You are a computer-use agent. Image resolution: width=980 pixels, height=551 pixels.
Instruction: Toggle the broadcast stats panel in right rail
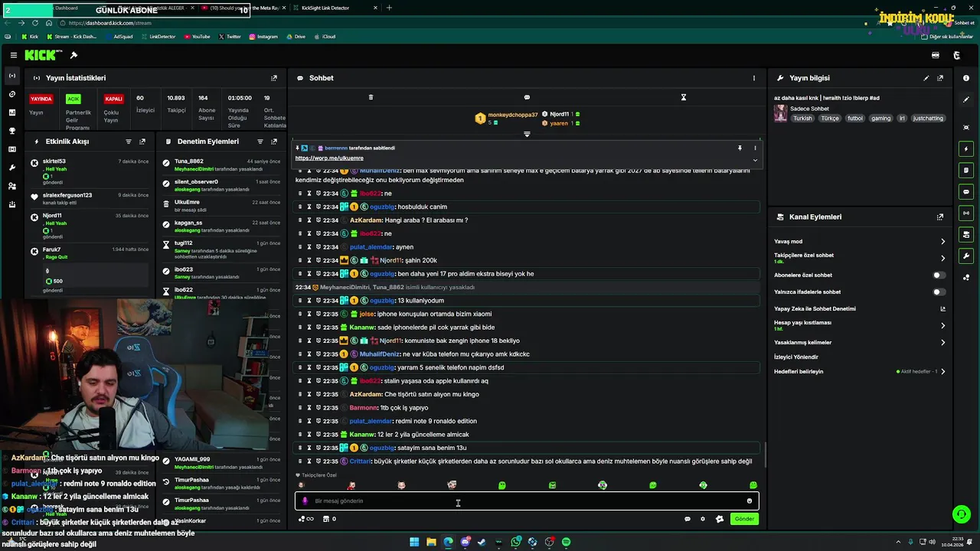[966, 213]
